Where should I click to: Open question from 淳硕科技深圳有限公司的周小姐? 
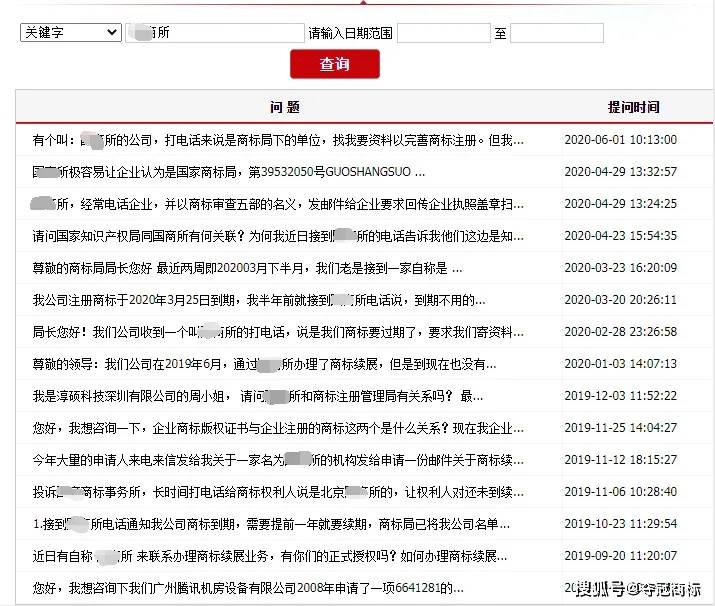point(258,396)
